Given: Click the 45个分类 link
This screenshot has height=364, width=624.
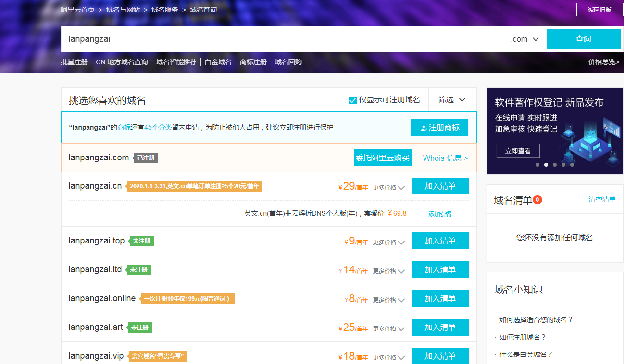Looking at the screenshot, I should tap(158, 127).
